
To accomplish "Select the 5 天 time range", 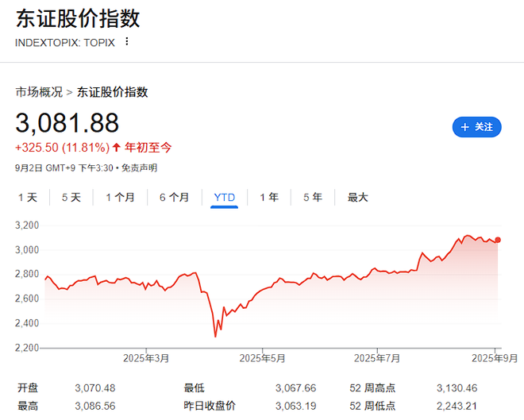I will point(71,198).
